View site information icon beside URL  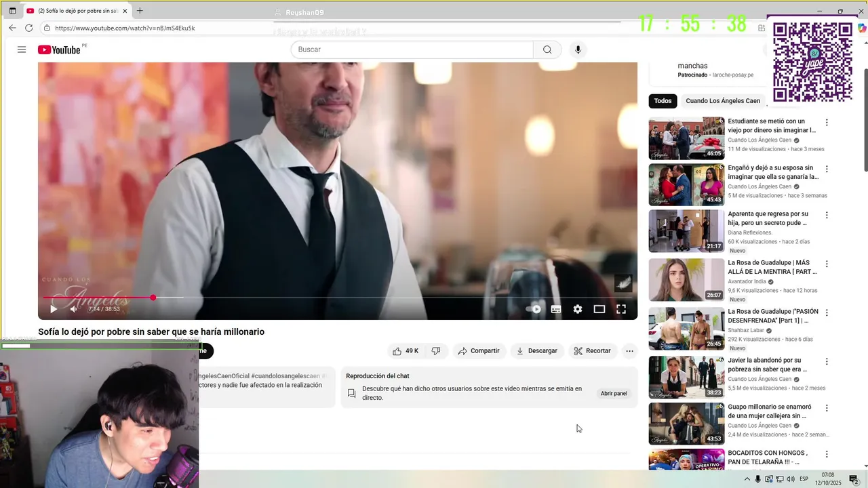click(47, 28)
